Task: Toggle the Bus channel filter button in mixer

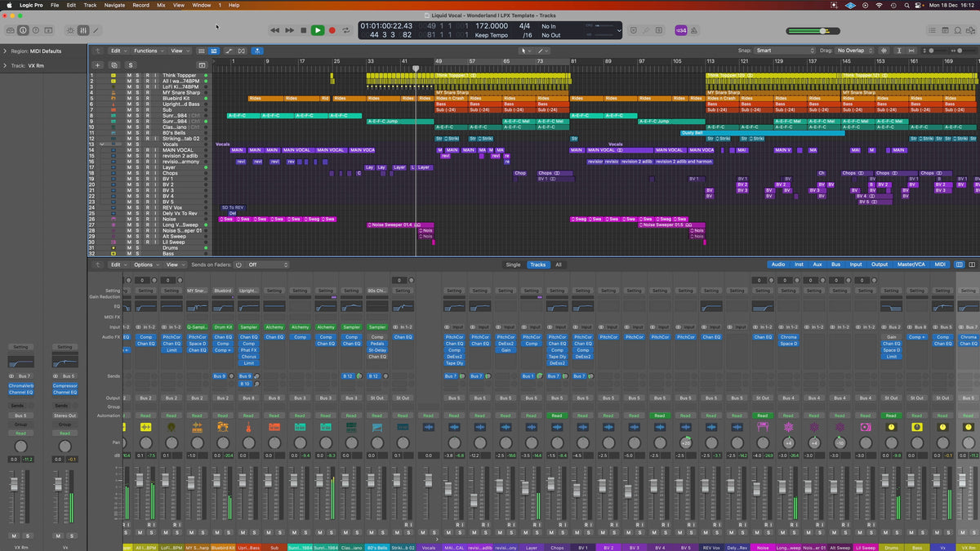Action: (835, 264)
